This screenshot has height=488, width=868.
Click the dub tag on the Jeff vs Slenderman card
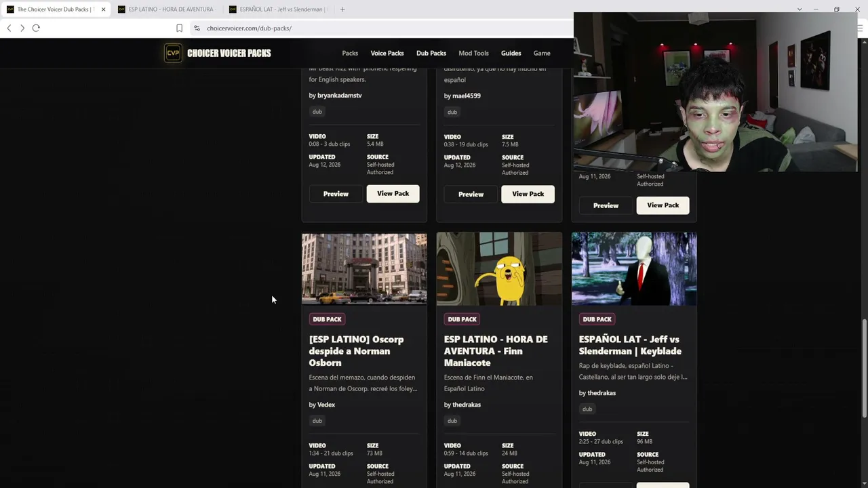pyautogui.click(x=587, y=409)
